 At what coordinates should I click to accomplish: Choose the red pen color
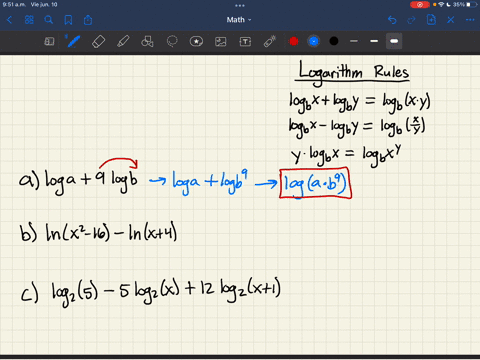tap(294, 41)
